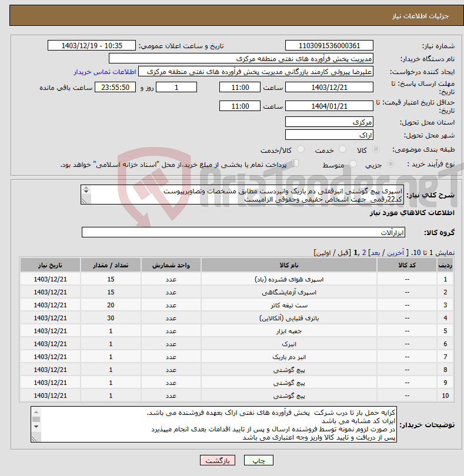The image size is (464, 476).
Task: Click the نام کالا column header
Action: tap(289, 265)
